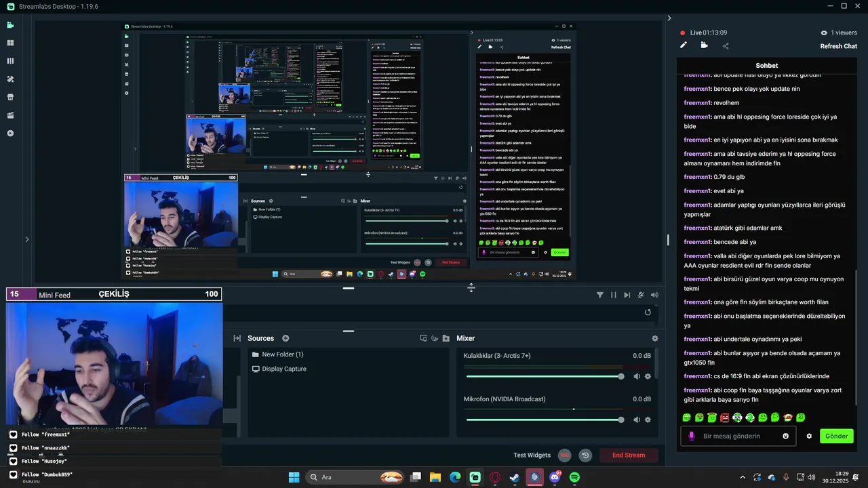Add a source folder using the folder-plus icon
The height and width of the screenshot is (488, 868).
446,338
